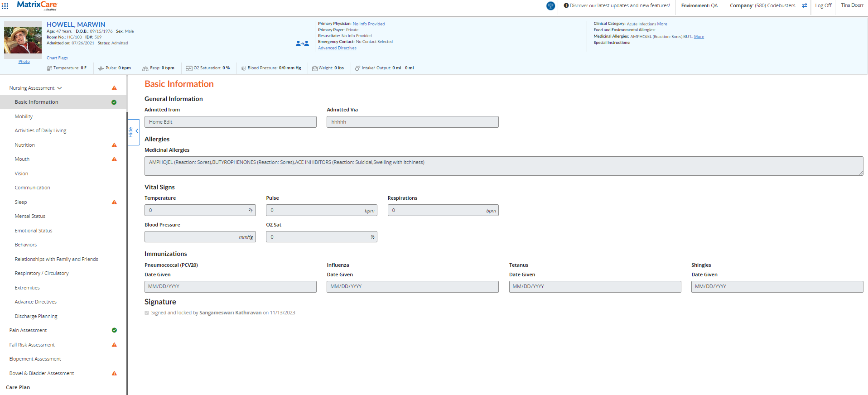The width and height of the screenshot is (868, 395).
Task: Click Nutrition warning triangle icon
Action: (114, 145)
